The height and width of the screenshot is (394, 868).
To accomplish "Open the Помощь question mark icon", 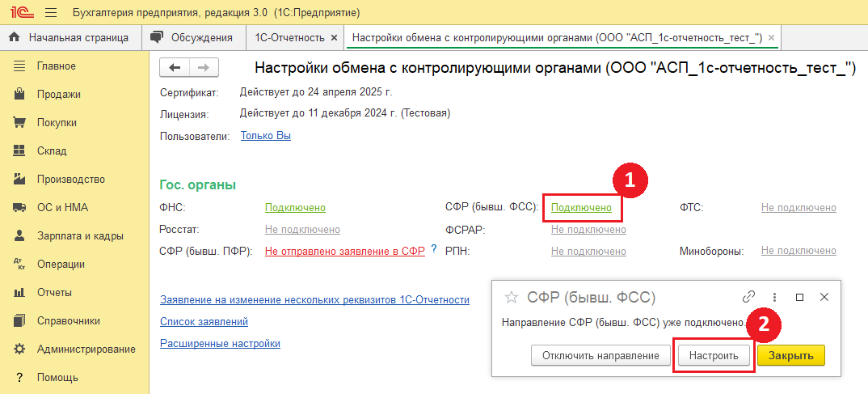I will click(x=19, y=377).
